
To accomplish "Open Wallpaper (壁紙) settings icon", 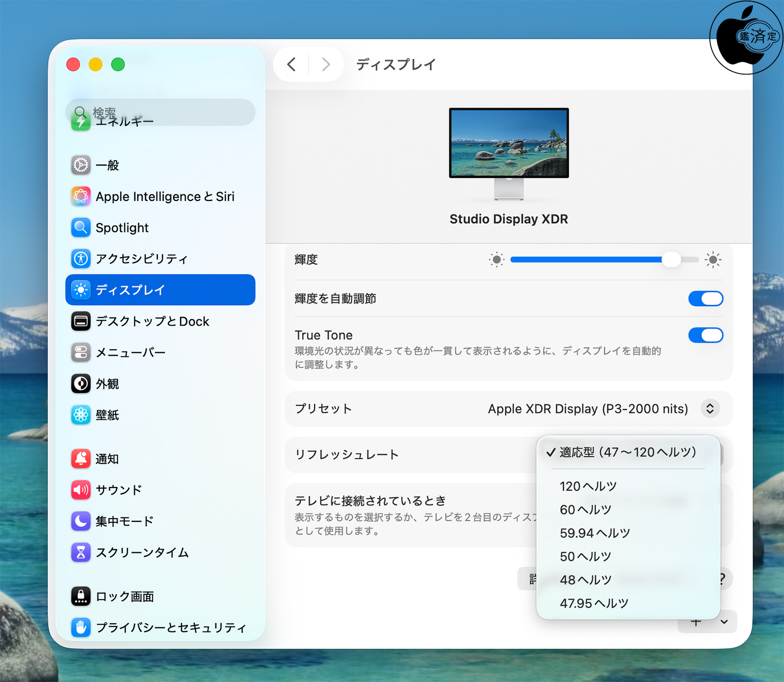I will 81,415.
